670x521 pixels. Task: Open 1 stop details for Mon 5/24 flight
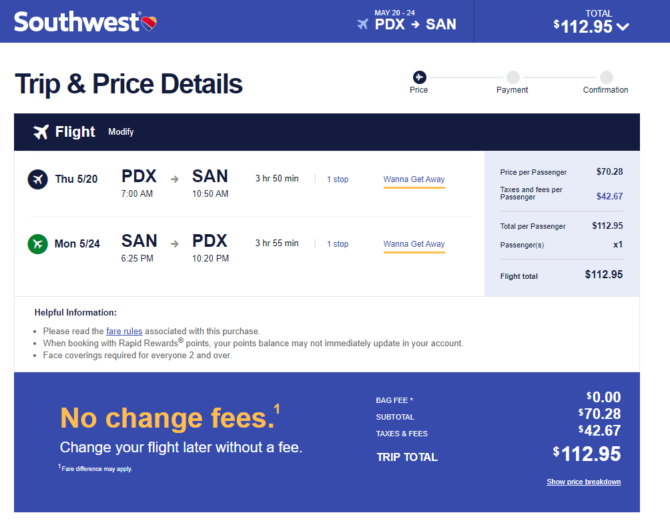click(x=338, y=244)
